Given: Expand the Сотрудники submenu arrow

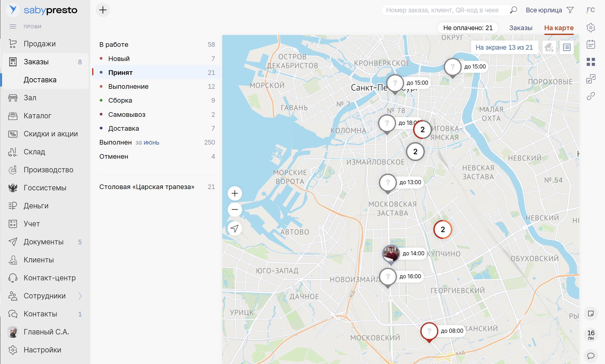Looking at the screenshot, I should coord(80,296).
